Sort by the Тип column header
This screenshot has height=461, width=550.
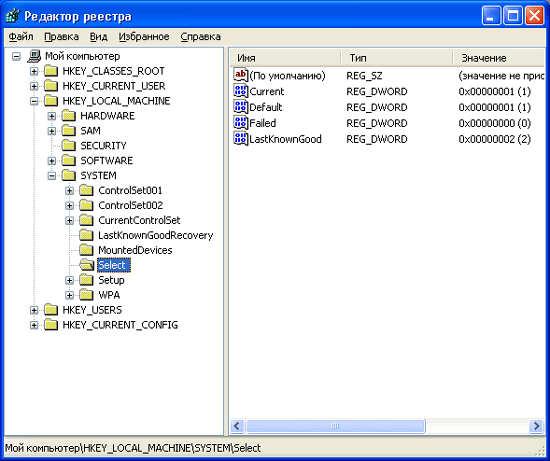(x=397, y=58)
